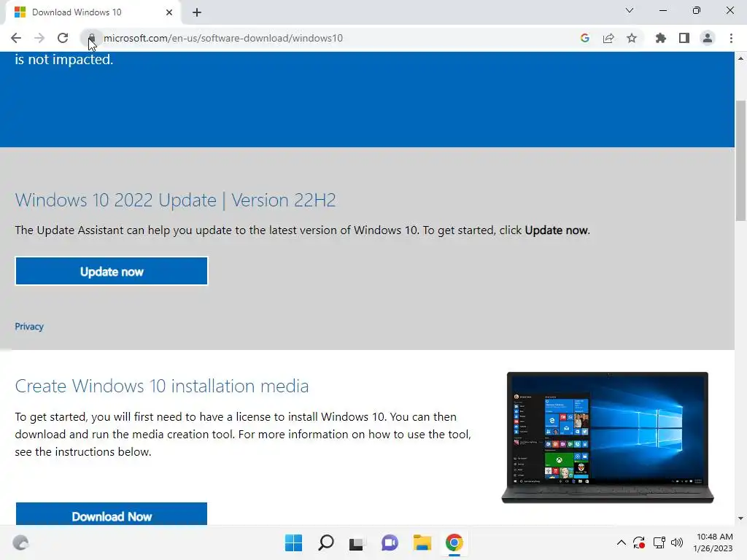View site info via the lock icon

(x=91, y=38)
